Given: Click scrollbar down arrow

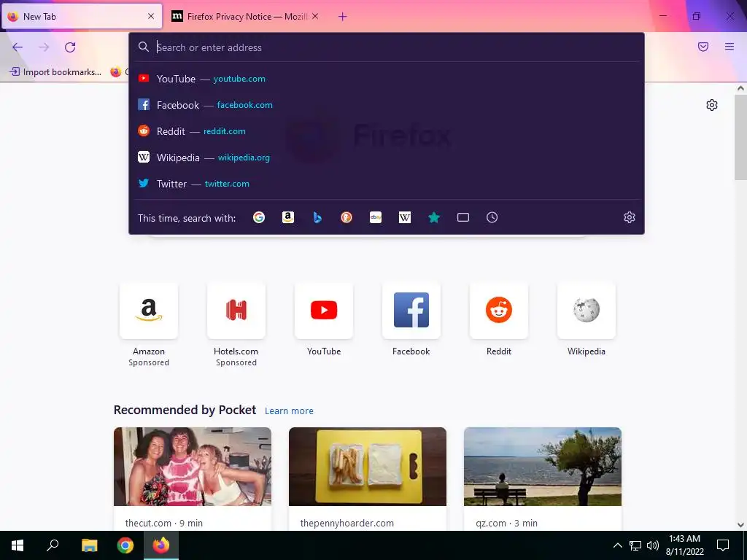Looking at the screenshot, I should (740, 525).
